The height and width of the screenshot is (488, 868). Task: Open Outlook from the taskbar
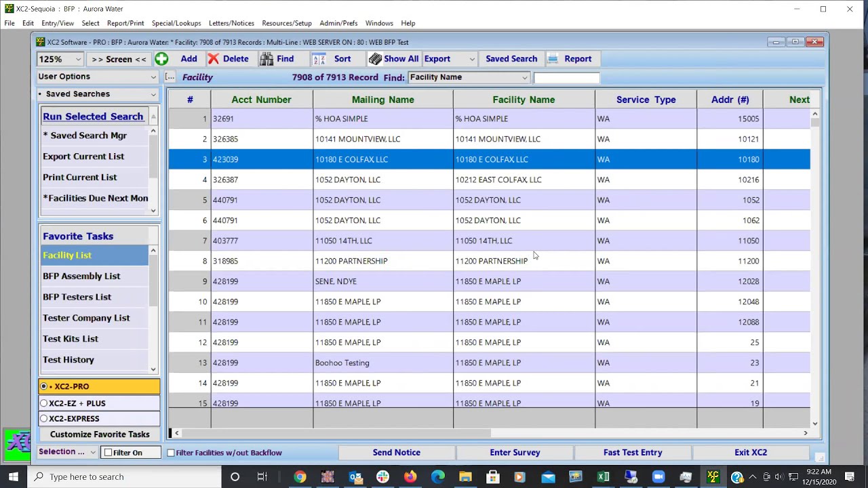click(x=355, y=476)
